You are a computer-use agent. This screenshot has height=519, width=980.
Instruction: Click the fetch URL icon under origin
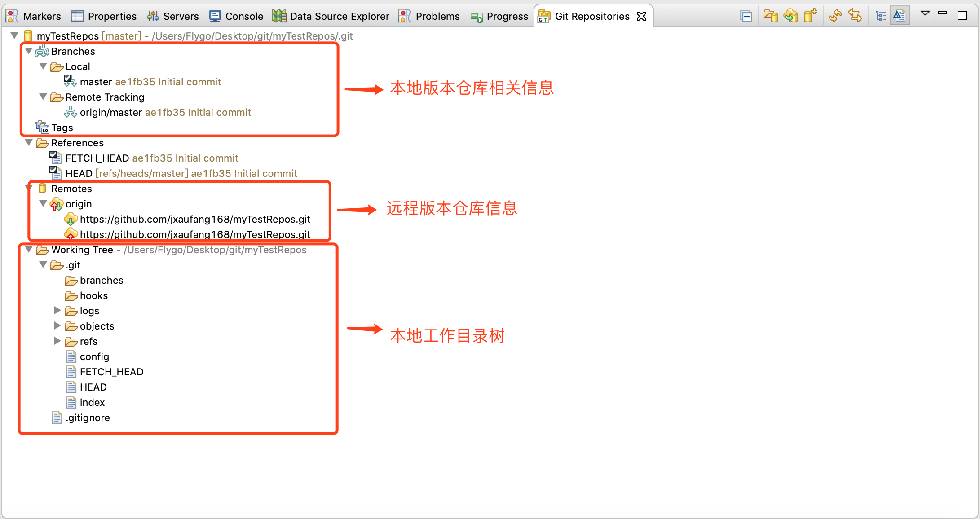[x=71, y=219]
